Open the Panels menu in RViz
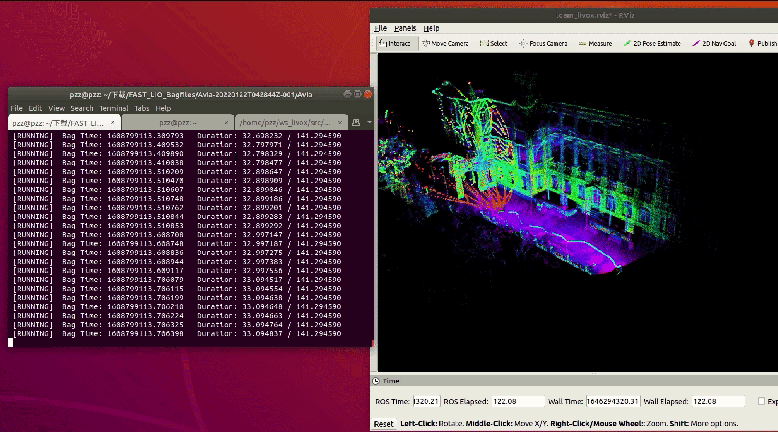The height and width of the screenshot is (432, 778). [x=405, y=28]
